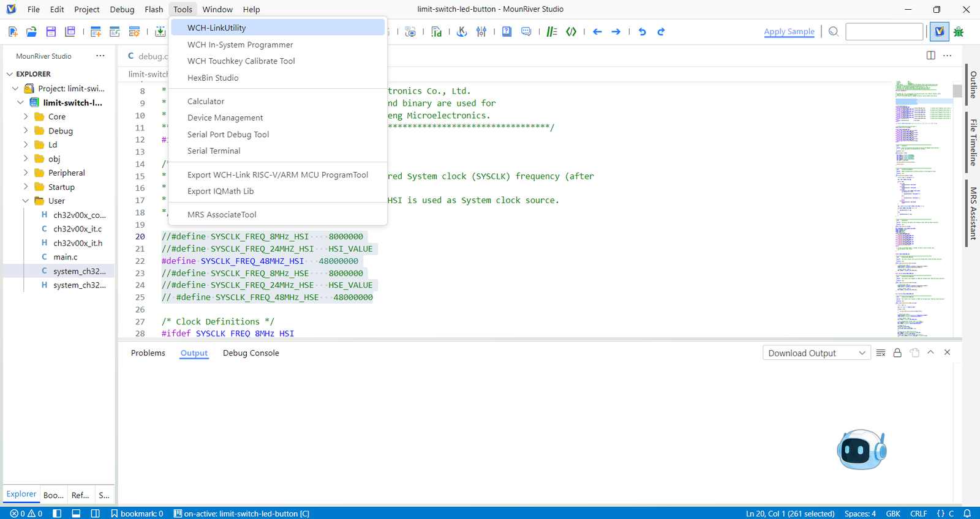The height and width of the screenshot is (519, 980).
Task: Click the save file toolbar icon
Action: tap(51, 32)
